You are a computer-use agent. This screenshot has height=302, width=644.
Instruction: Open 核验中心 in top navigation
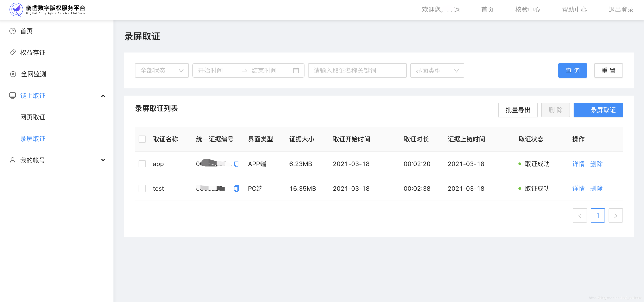(528, 9)
